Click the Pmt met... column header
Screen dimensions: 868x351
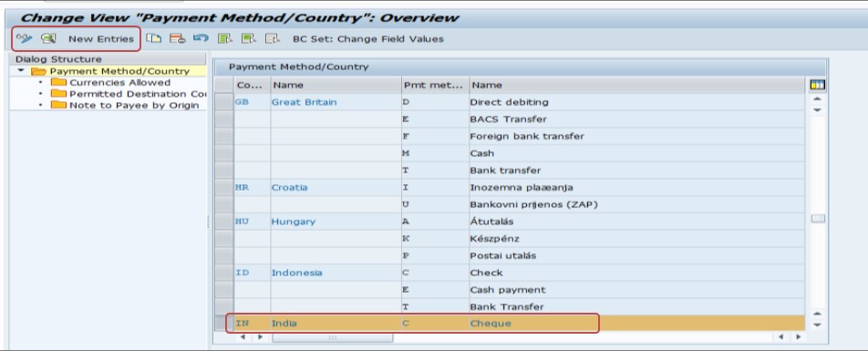tap(436, 86)
